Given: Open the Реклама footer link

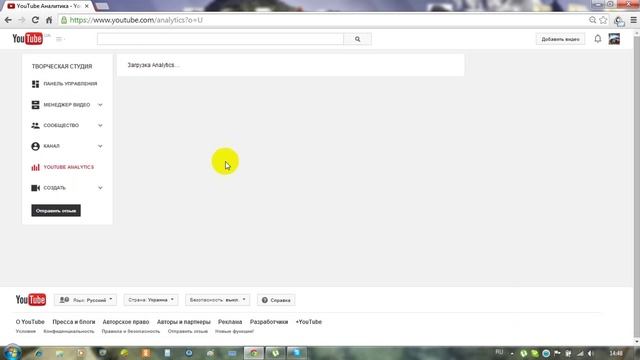Looking at the screenshot, I should 230,322.
